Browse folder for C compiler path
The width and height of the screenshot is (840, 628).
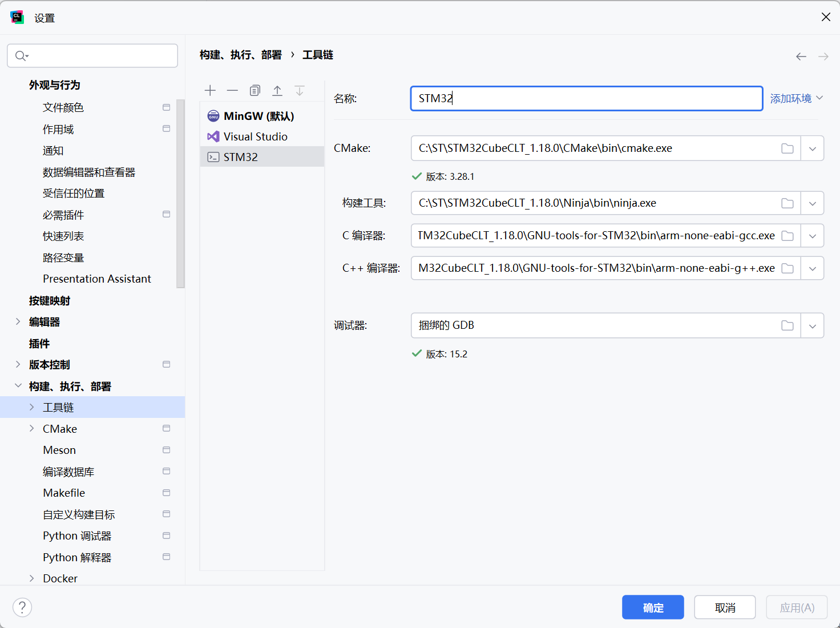click(787, 236)
